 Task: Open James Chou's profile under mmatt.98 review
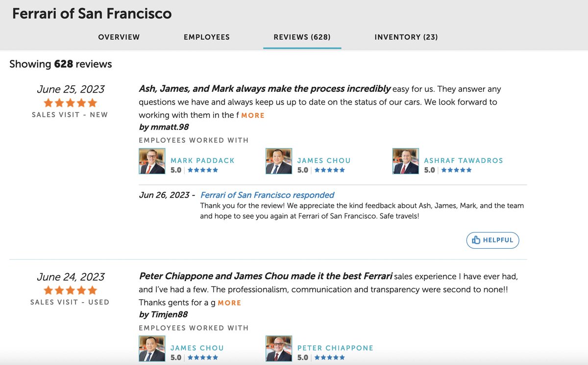[324, 160]
